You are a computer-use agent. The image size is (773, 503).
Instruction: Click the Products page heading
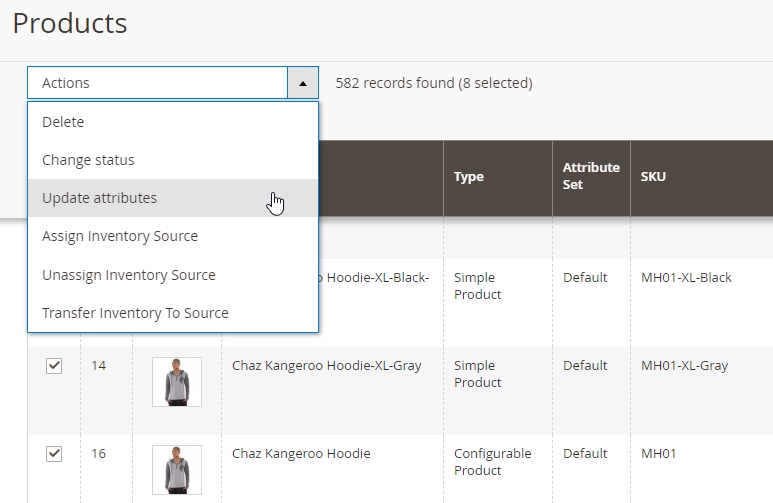pyautogui.click(x=70, y=23)
